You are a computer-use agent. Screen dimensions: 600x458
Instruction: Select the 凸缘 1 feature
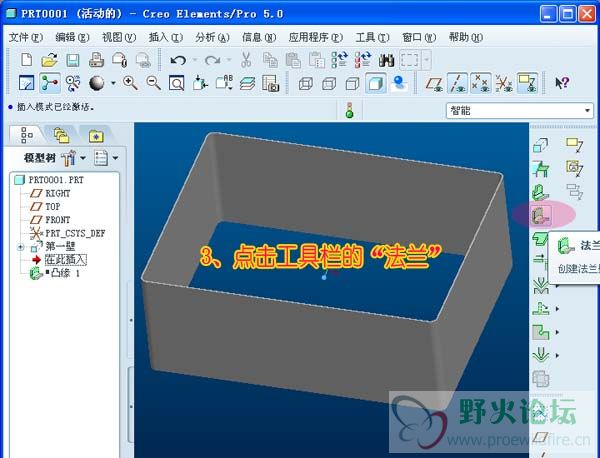pyautogui.click(x=62, y=273)
